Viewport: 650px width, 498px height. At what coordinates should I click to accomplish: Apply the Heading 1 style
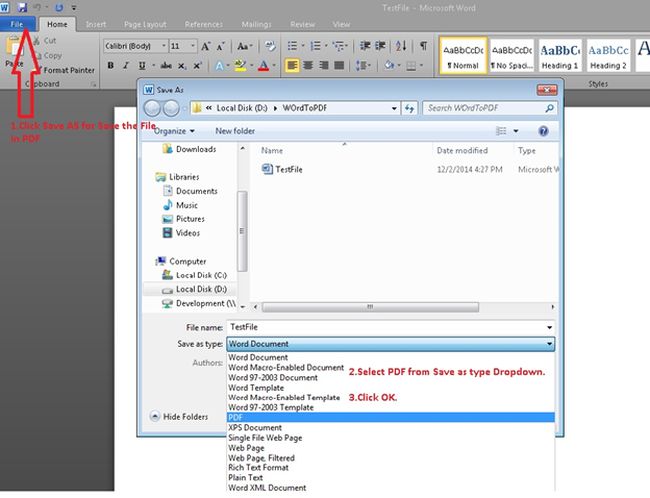point(560,56)
